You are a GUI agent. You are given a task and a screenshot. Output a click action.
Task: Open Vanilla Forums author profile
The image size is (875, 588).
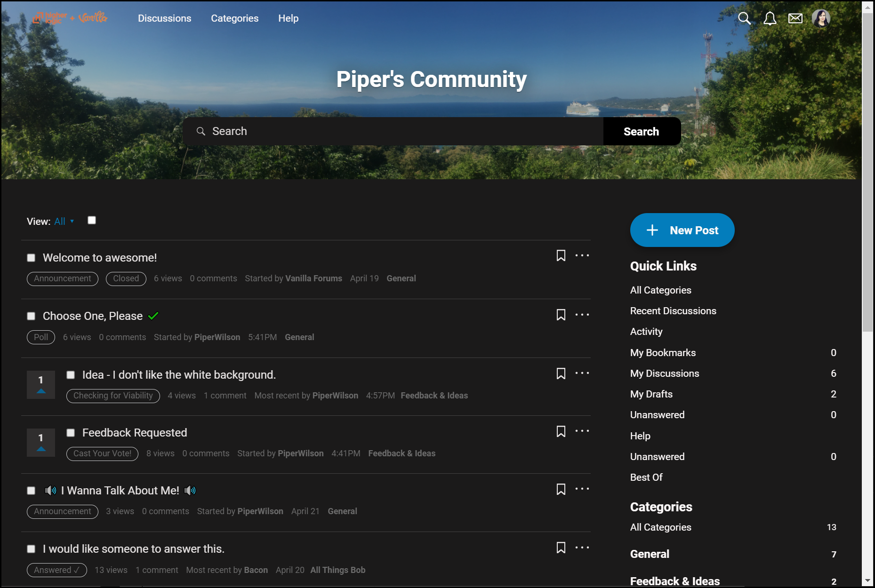[313, 278]
